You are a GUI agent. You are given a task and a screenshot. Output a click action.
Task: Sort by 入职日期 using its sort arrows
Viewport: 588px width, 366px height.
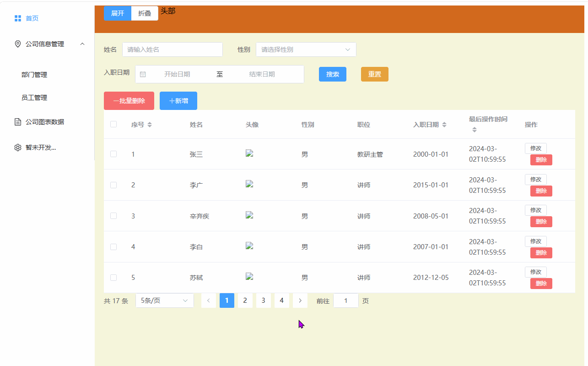click(444, 125)
